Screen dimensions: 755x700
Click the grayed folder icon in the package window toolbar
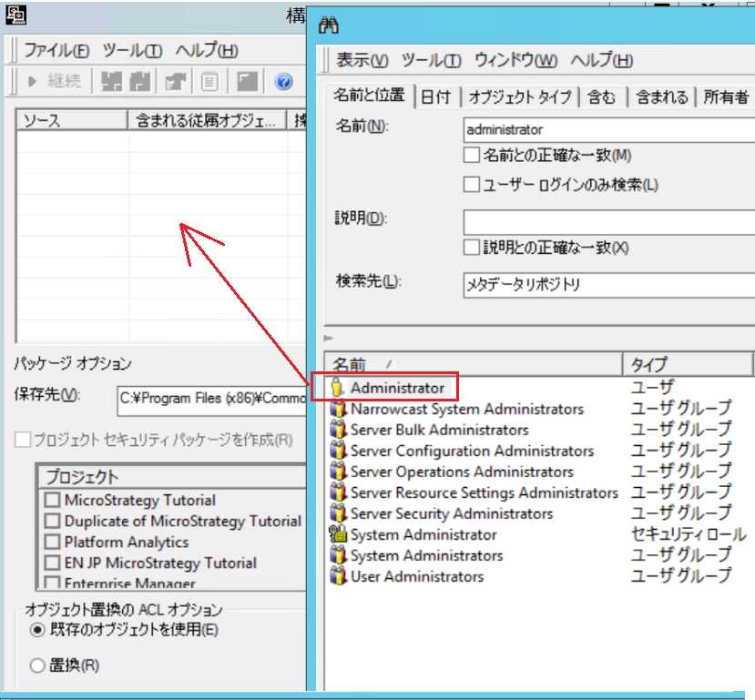point(176,81)
